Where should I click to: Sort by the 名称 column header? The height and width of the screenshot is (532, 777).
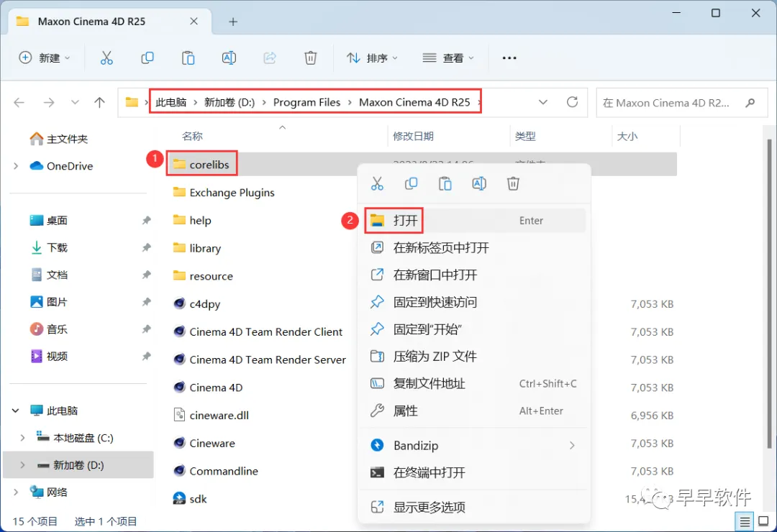pyautogui.click(x=192, y=136)
